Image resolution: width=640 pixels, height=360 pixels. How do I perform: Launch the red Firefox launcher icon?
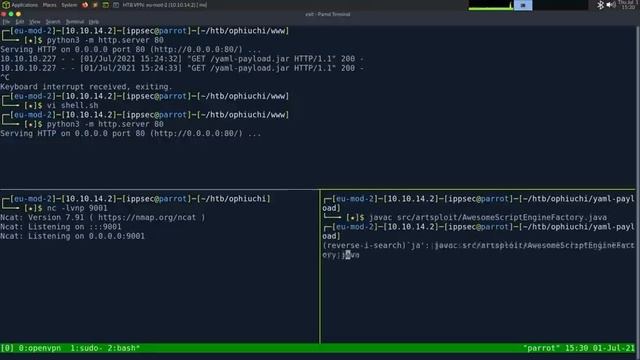(85, 5)
